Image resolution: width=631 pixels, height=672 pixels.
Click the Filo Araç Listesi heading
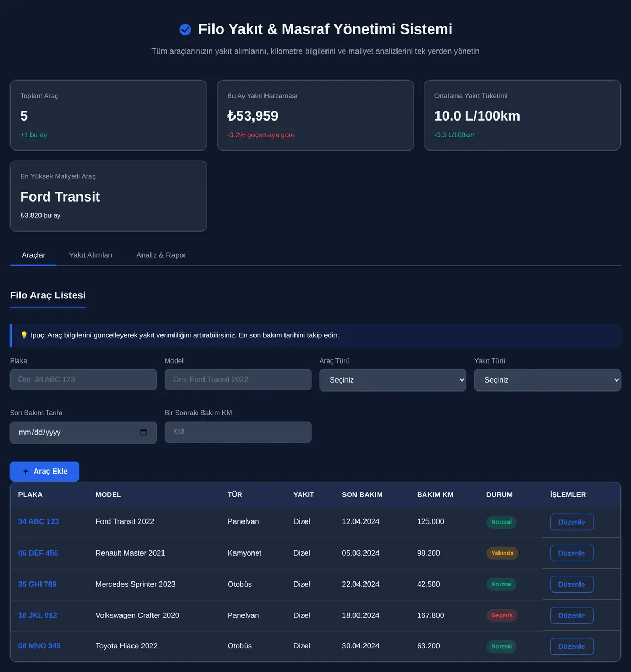(48, 295)
